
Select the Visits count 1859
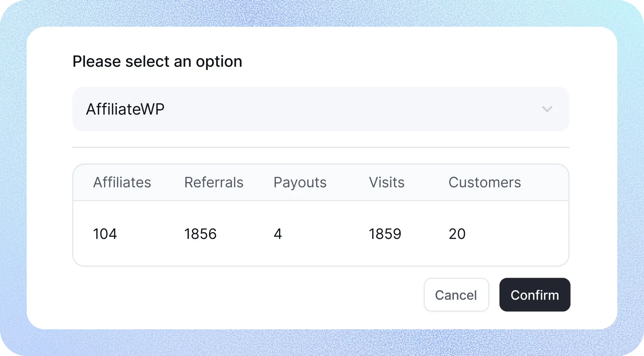point(385,234)
